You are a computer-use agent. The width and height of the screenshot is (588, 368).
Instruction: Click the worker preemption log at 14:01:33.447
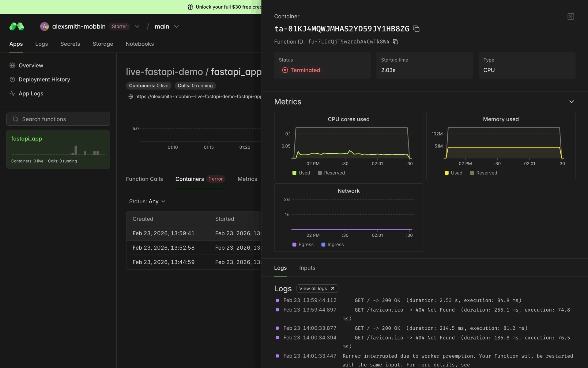424,360
